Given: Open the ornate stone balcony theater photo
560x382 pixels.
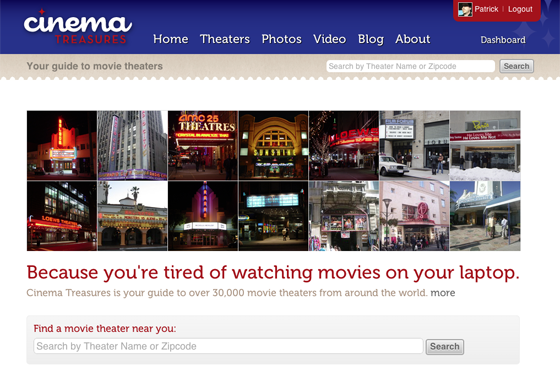Looking at the screenshot, I should click(344, 216).
